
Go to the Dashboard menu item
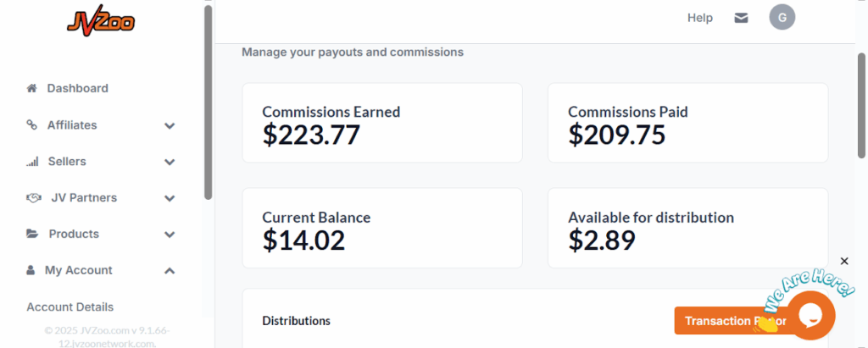pos(77,88)
